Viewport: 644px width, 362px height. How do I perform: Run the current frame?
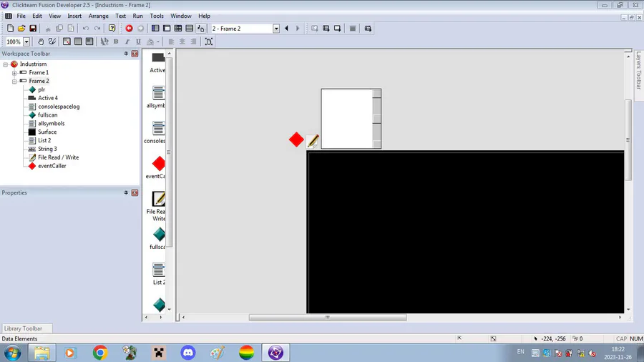click(337, 29)
